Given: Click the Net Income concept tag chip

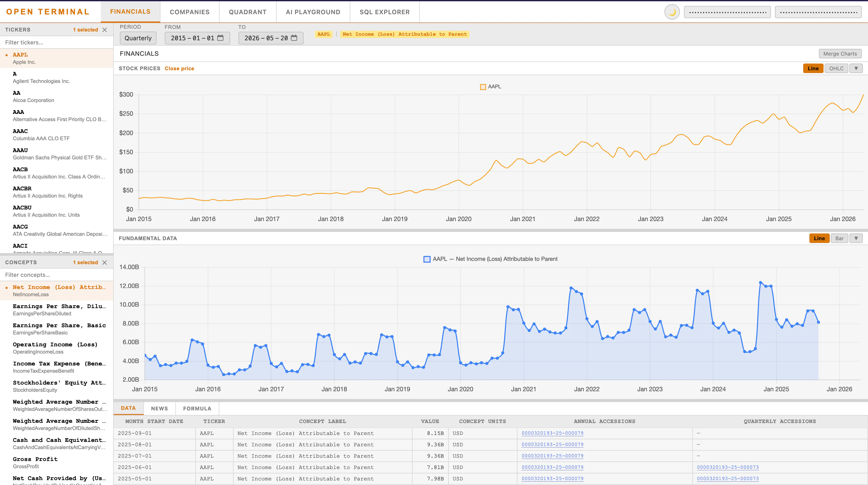Looking at the screenshot, I should pos(405,34).
